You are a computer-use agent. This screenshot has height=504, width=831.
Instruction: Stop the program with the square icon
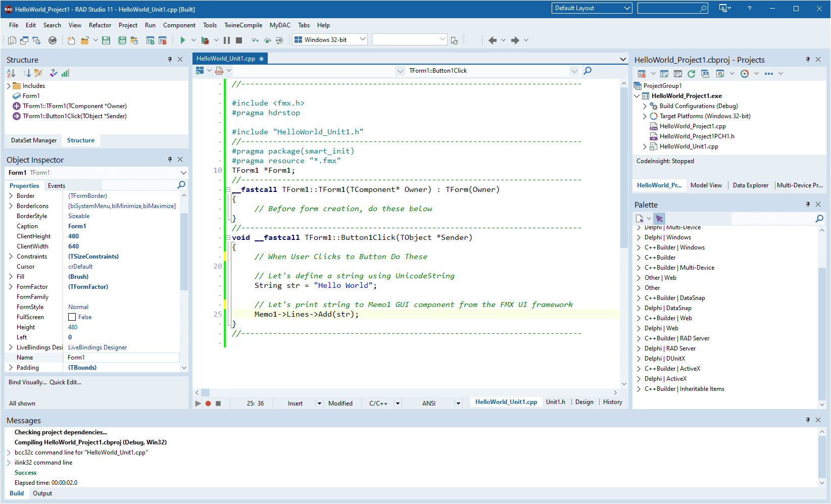(239, 40)
